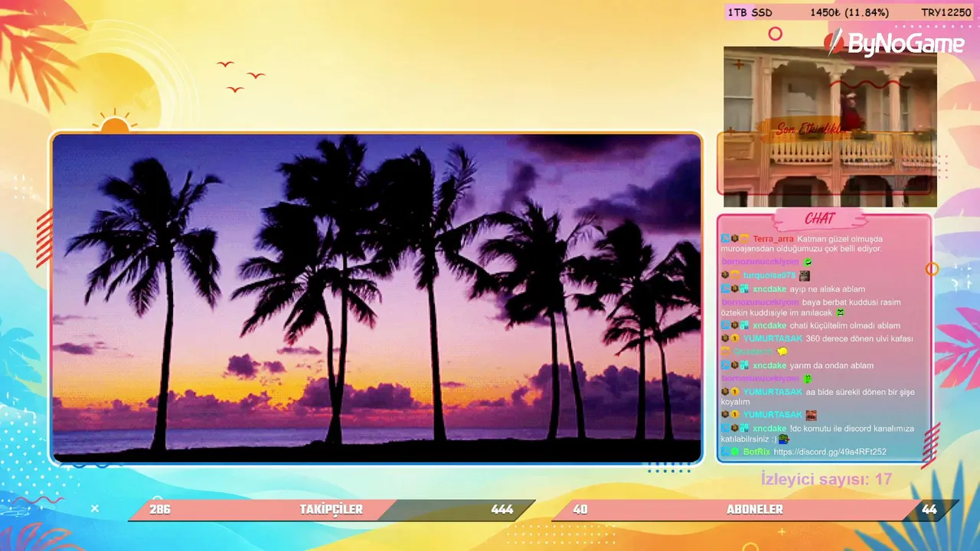The width and height of the screenshot is (980, 551).
Task: Click the emote after "katılabilirsiniz :)"
Action: coord(784,439)
